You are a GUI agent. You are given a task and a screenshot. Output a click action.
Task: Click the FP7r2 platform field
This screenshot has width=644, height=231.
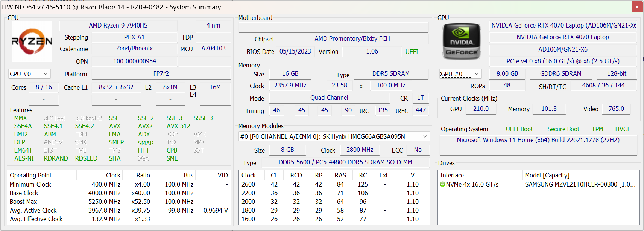tap(161, 73)
